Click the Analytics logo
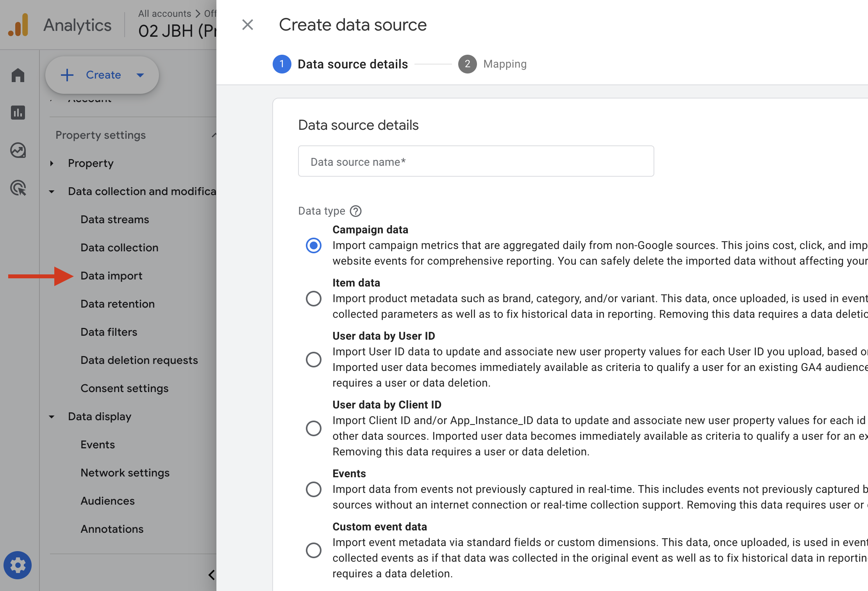Viewport: 868px width, 591px height. [18, 25]
